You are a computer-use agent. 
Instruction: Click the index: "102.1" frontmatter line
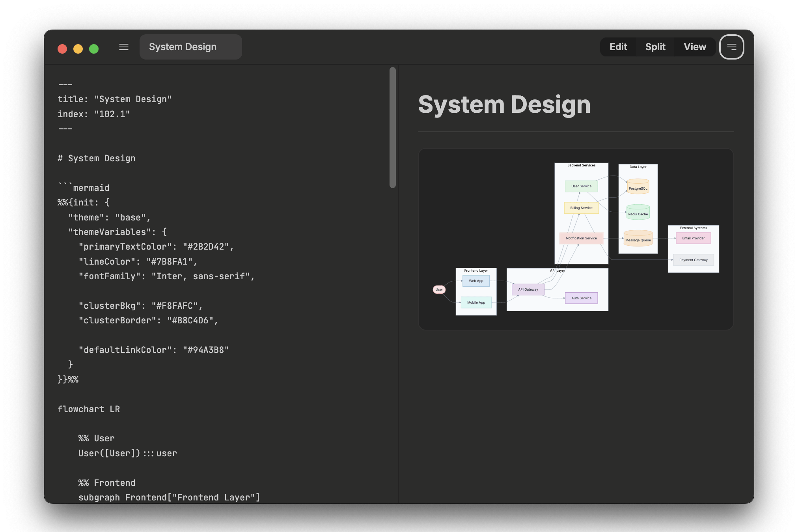[x=94, y=114]
